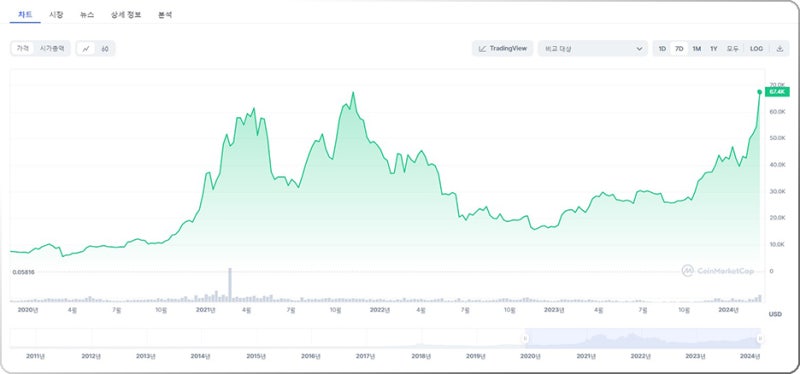Click the 2024년 label on time axis
This screenshot has width=800, height=374.
click(x=728, y=310)
